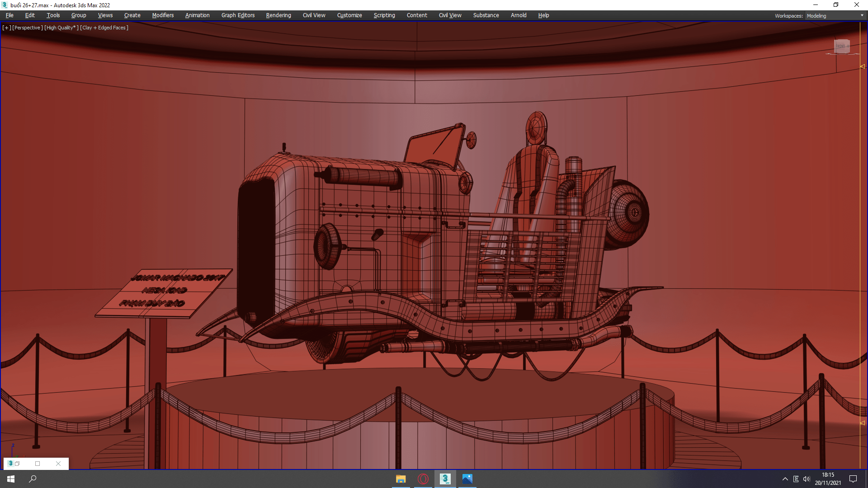Switch to Opera browser in taskbar

(x=423, y=479)
